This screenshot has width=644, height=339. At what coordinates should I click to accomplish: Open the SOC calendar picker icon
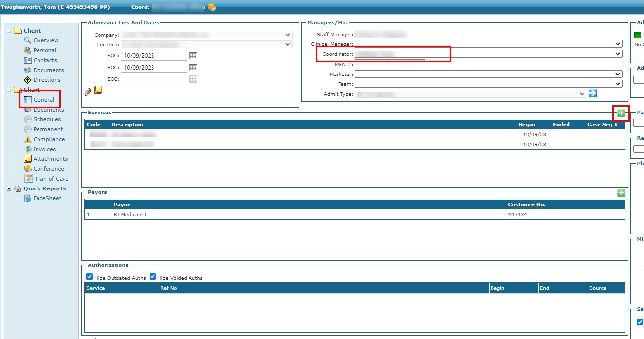(193, 67)
